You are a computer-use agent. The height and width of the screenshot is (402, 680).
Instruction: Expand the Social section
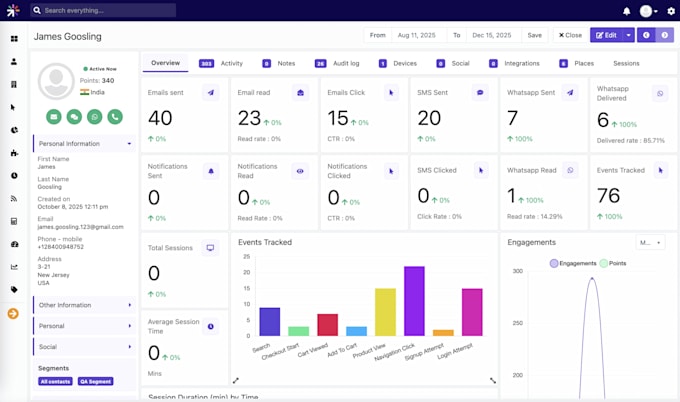(85, 346)
